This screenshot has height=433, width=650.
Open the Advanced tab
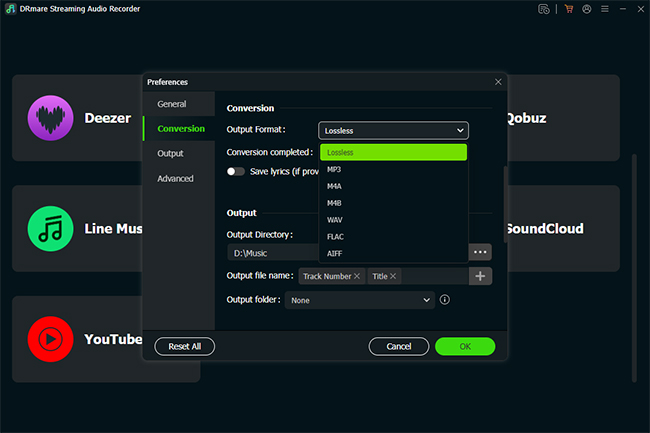point(179,179)
